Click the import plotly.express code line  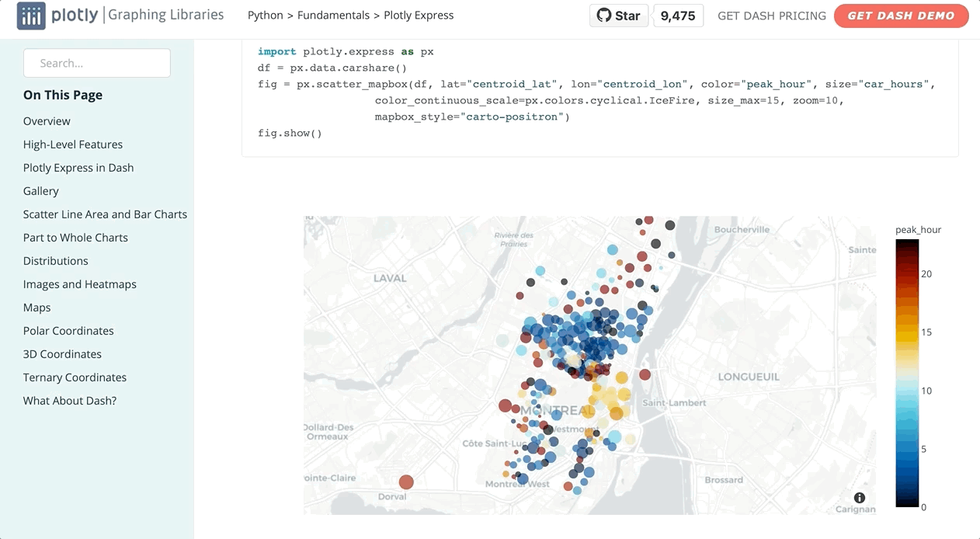pyautogui.click(x=346, y=51)
